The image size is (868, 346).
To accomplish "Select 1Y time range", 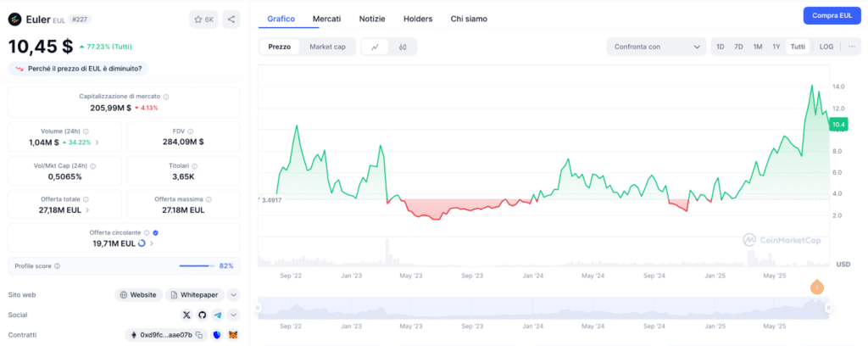I will 776,47.
